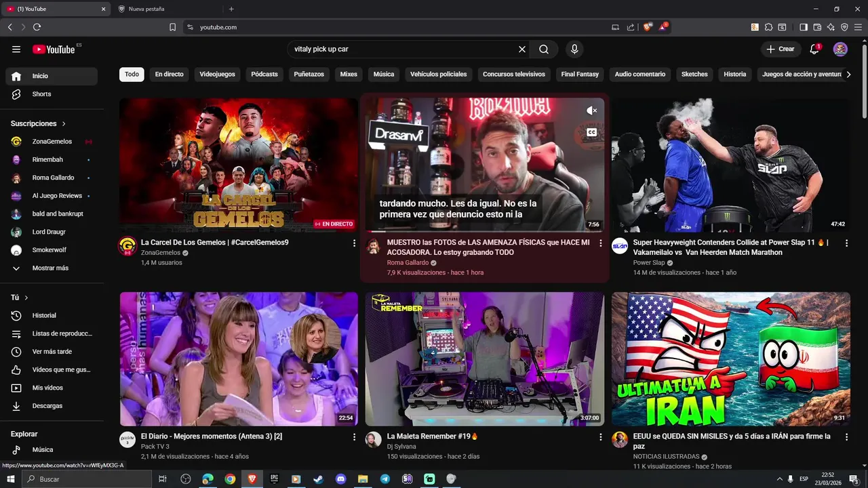Screen dimensions: 868x488
Task: Clear the search box text
Action: [522, 49]
